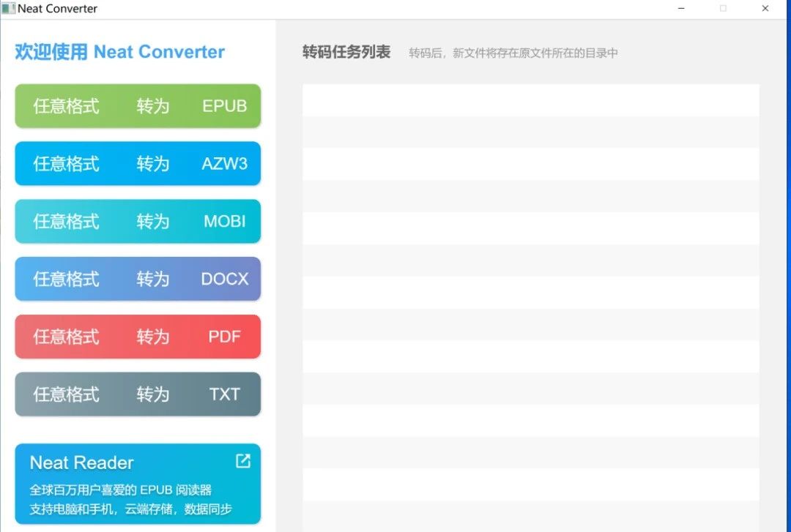Open the Neat Reader external link icon
The image size is (791, 532).
[x=243, y=461]
